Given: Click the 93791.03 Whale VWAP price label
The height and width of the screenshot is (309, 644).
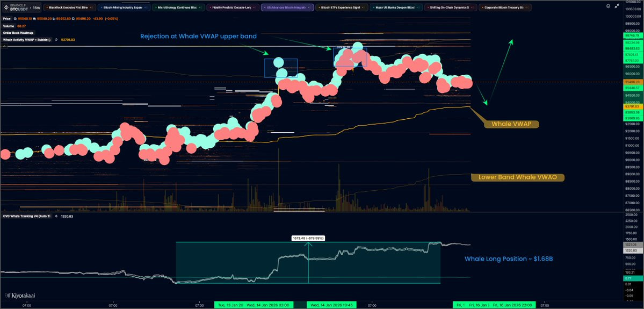Looking at the screenshot, I should click(x=632, y=106).
